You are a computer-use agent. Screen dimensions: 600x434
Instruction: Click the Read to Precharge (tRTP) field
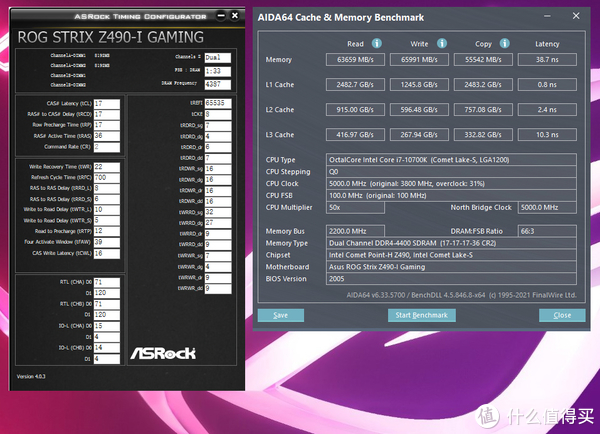click(x=107, y=231)
